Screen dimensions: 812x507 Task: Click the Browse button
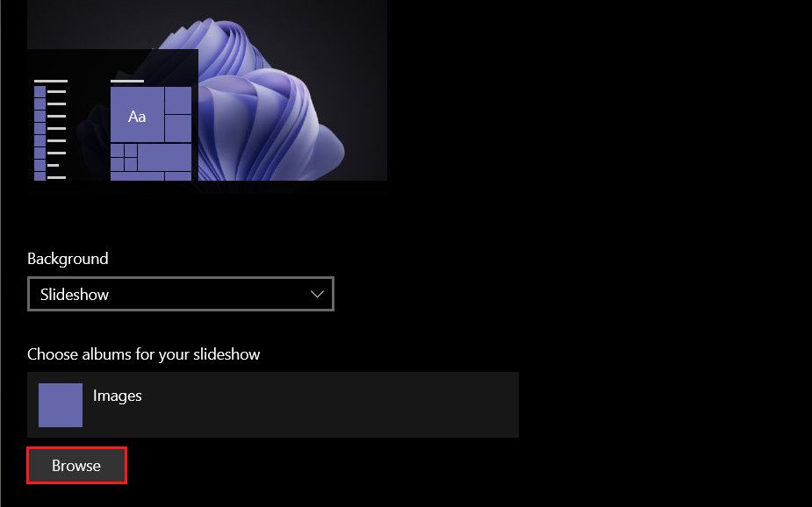[76, 465]
